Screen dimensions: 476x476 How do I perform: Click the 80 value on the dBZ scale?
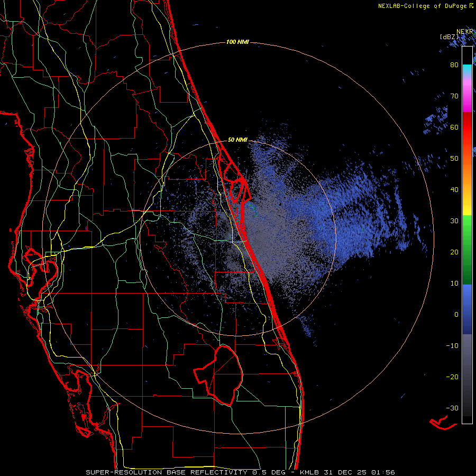tap(454, 65)
